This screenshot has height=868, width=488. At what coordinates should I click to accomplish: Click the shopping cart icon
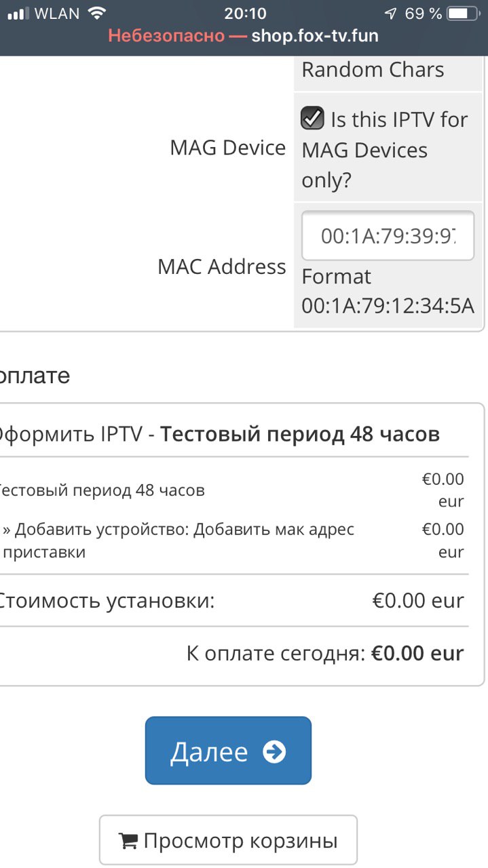(x=128, y=842)
